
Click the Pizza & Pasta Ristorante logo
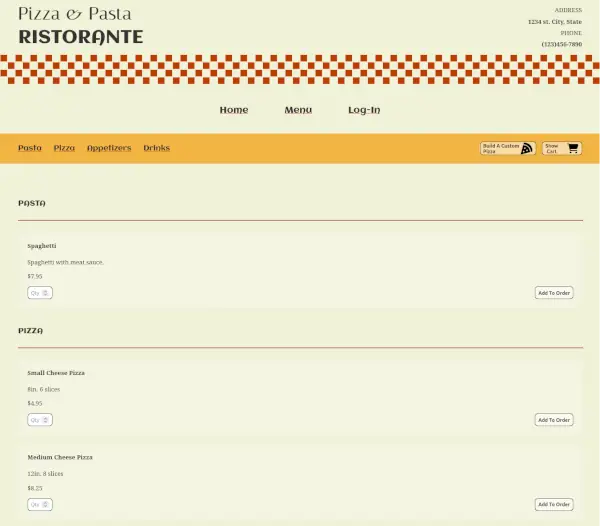[x=81, y=26]
